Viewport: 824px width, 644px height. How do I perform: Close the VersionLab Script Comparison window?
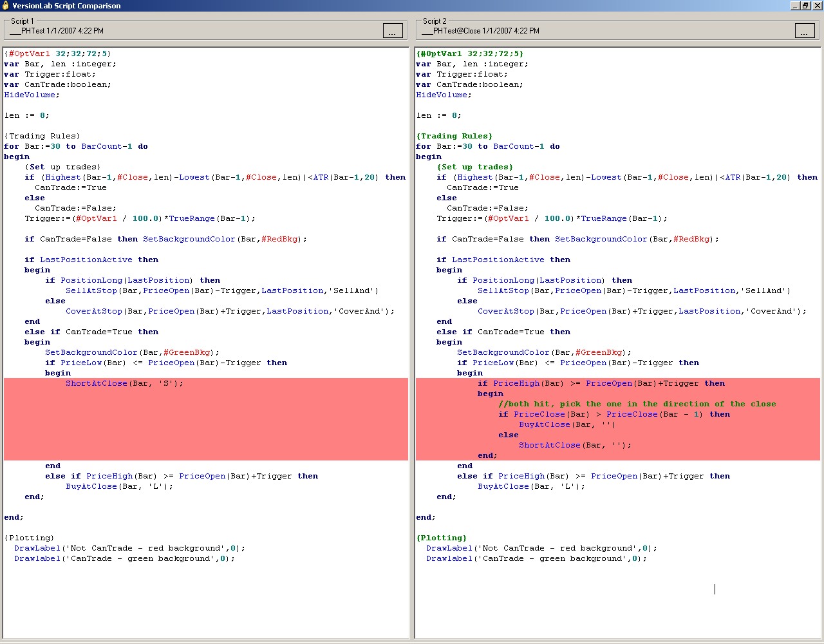tap(816, 6)
